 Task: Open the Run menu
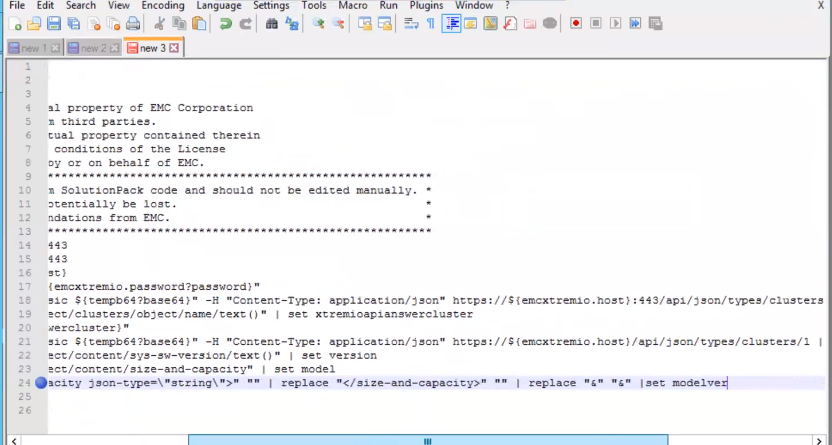(x=389, y=6)
